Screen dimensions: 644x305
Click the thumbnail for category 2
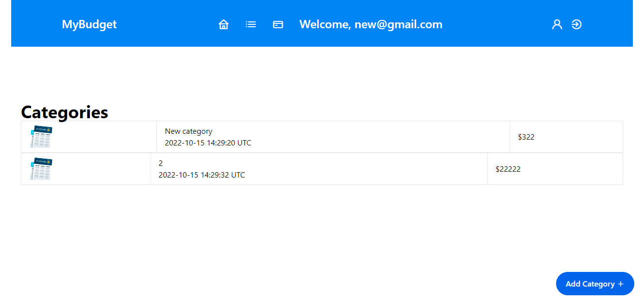pyautogui.click(x=40, y=169)
